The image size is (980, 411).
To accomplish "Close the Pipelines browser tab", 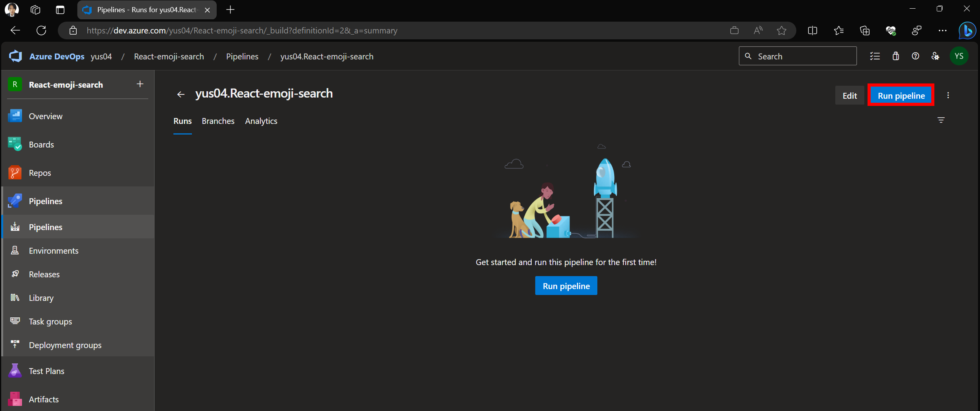I will coord(207,10).
